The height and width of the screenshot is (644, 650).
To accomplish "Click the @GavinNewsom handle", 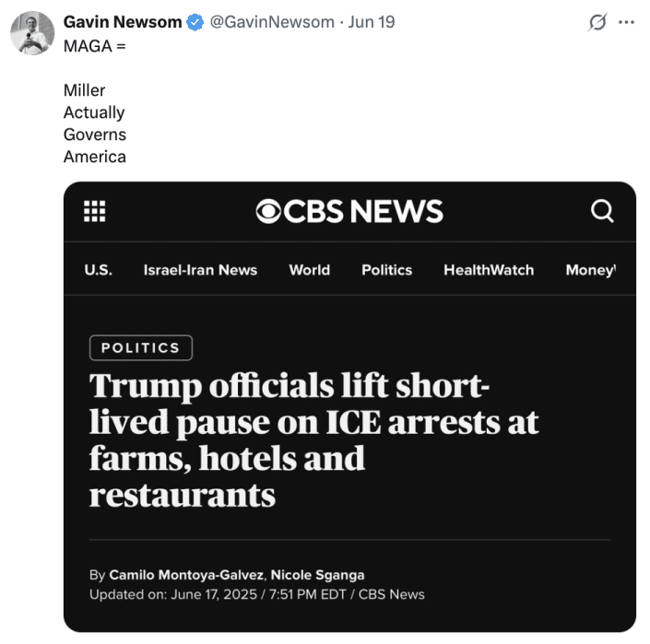I will pos(272,22).
